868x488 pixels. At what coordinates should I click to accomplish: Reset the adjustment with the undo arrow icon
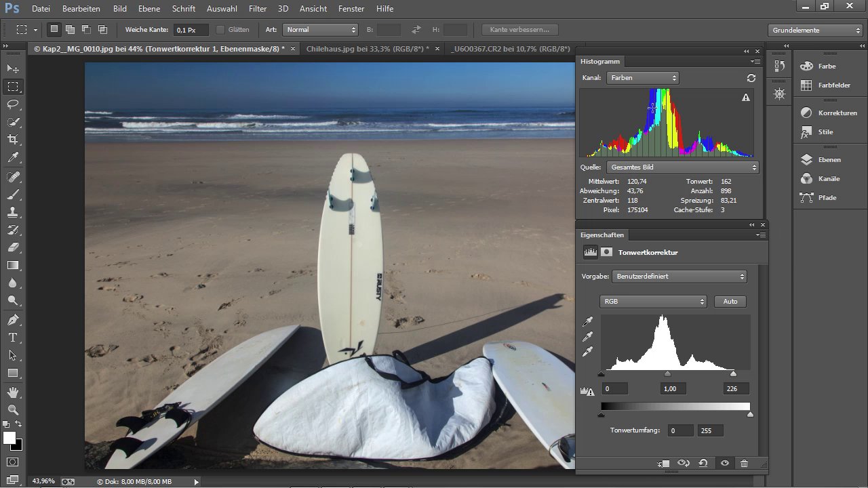tap(703, 464)
